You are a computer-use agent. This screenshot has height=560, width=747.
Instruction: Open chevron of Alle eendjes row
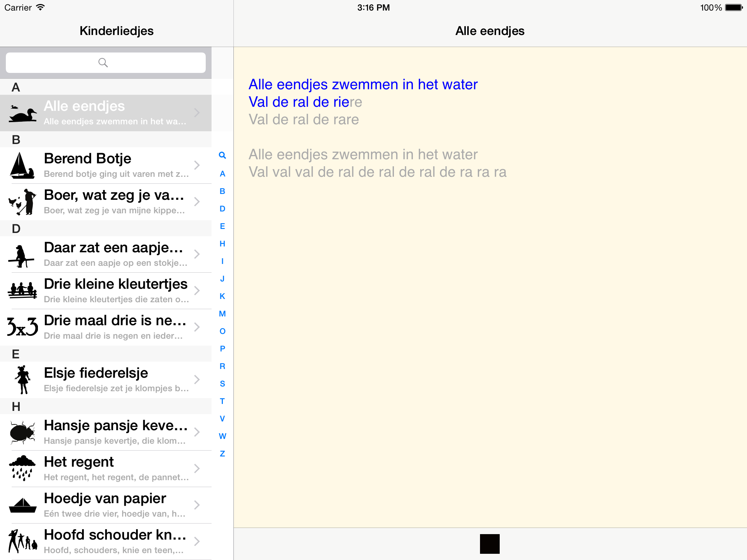tap(197, 113)
